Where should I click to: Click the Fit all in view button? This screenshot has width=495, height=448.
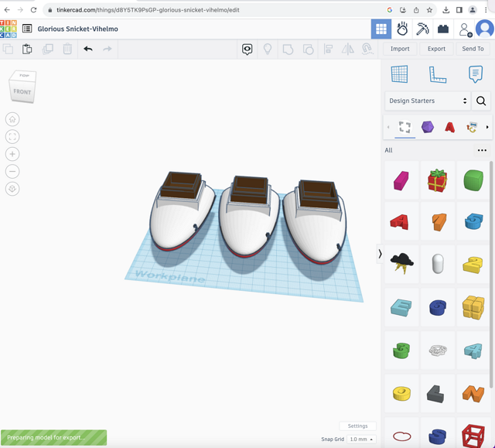tap(12, 137)
